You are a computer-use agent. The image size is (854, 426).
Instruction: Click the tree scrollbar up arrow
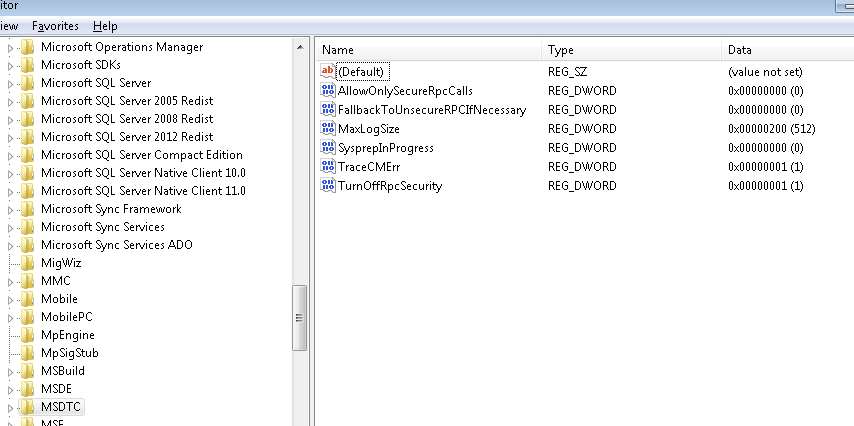pyautogui.click(x=300, y=47)
